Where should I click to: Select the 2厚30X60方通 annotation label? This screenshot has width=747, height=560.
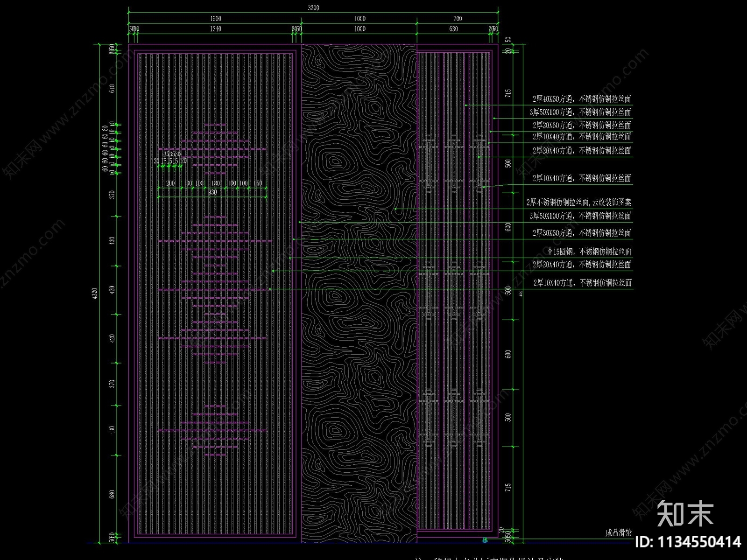[x=582, y=232]
